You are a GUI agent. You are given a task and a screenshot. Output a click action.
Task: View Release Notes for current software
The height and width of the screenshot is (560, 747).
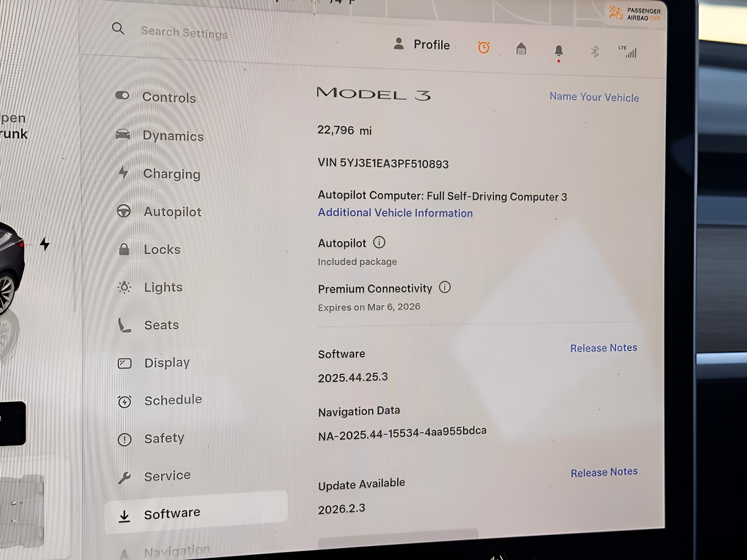point(603,348)
